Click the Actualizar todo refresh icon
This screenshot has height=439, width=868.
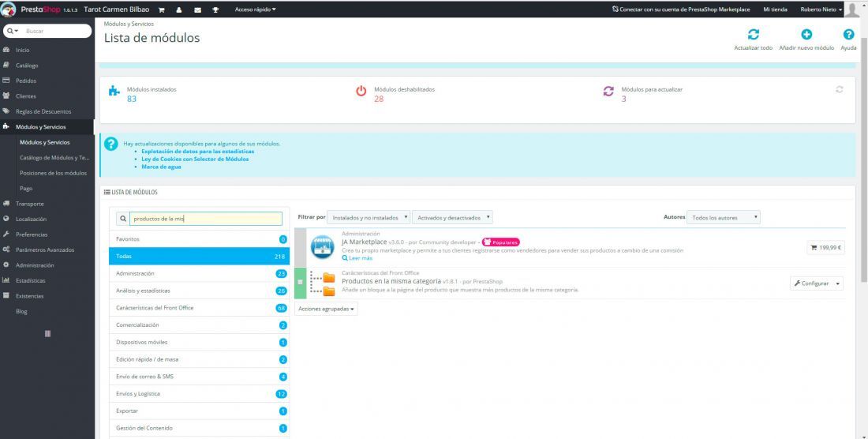[x=753, y=35]
